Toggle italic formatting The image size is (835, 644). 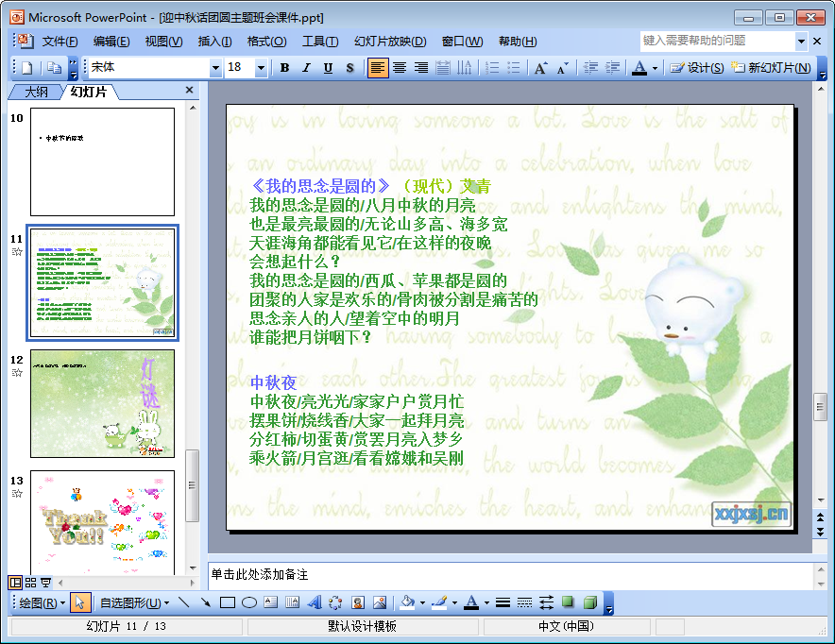point(306,68)
